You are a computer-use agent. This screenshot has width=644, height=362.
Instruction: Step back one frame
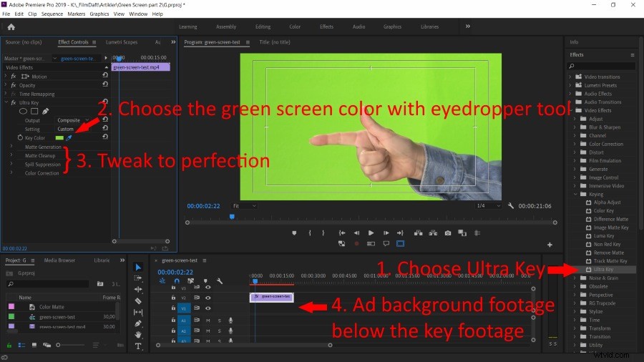(x=356, y=233)
